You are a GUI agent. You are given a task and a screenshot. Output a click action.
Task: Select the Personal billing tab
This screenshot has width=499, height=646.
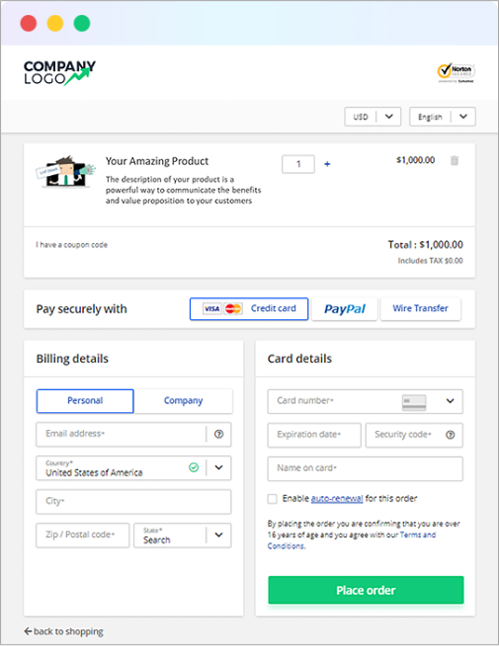(85, 401)
